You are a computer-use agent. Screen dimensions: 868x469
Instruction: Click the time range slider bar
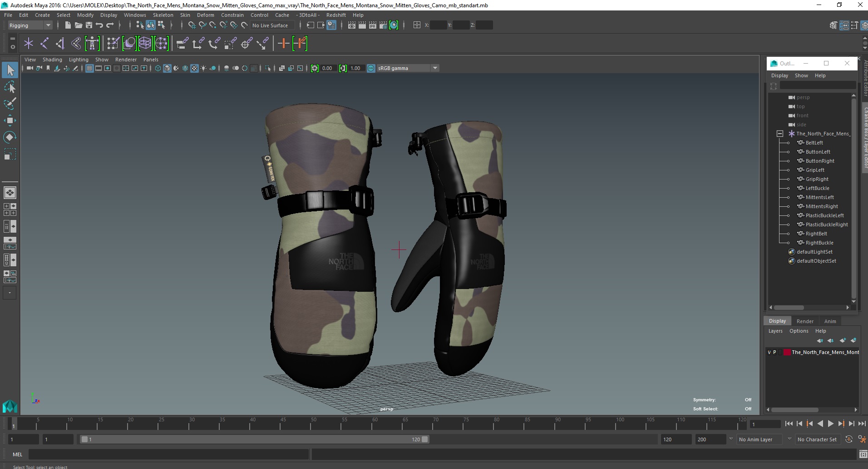[254, 439]
